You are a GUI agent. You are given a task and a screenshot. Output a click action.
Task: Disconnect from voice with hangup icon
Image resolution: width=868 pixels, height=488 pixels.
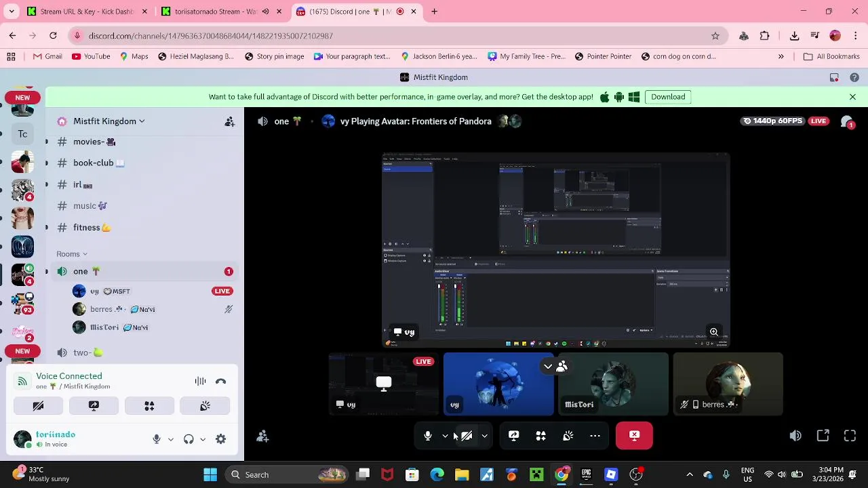pos(220,382)
